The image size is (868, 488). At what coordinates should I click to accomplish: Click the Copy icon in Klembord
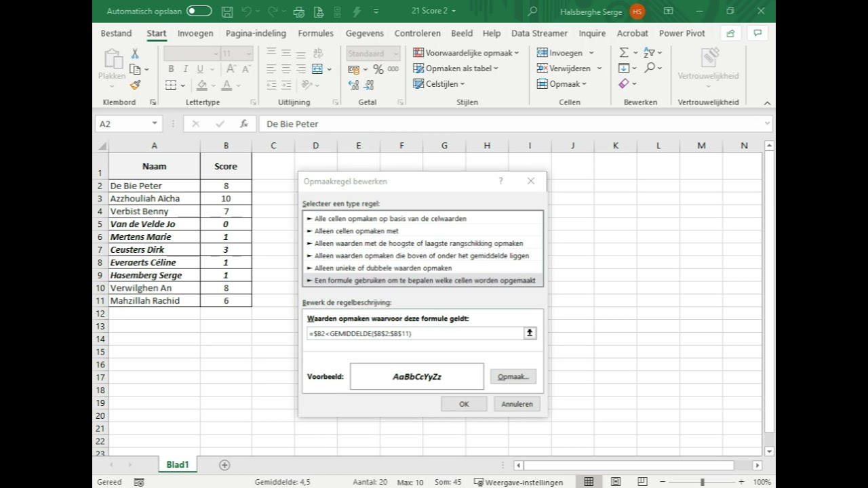pos(135,69)
